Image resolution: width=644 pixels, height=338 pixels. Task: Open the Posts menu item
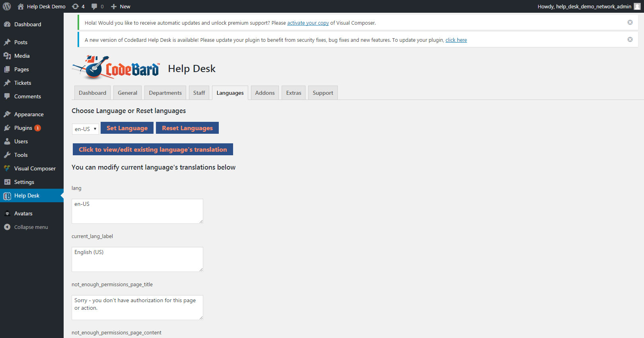click(x=32, y=42)
